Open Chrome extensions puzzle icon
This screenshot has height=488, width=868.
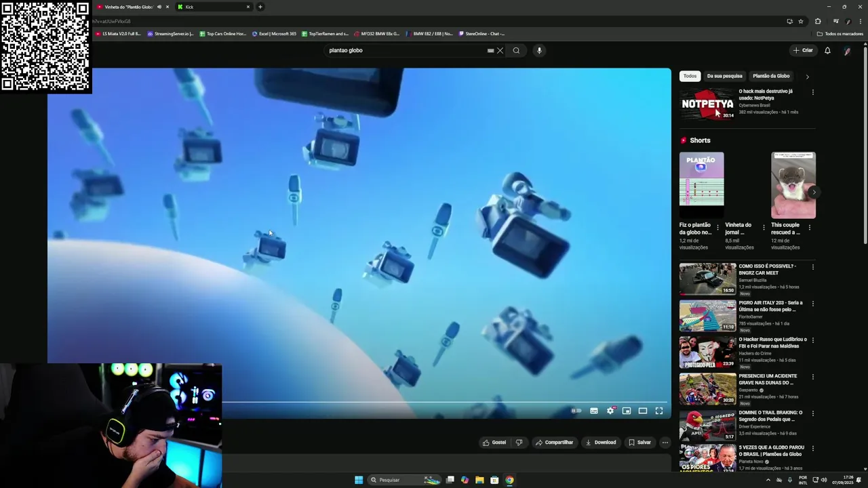click(818, 21)
